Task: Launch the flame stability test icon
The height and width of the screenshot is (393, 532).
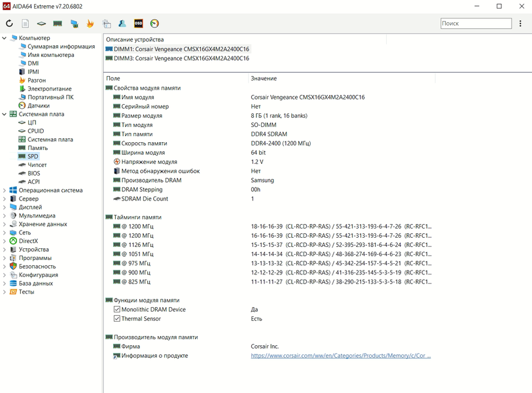Action: point(90,24)
